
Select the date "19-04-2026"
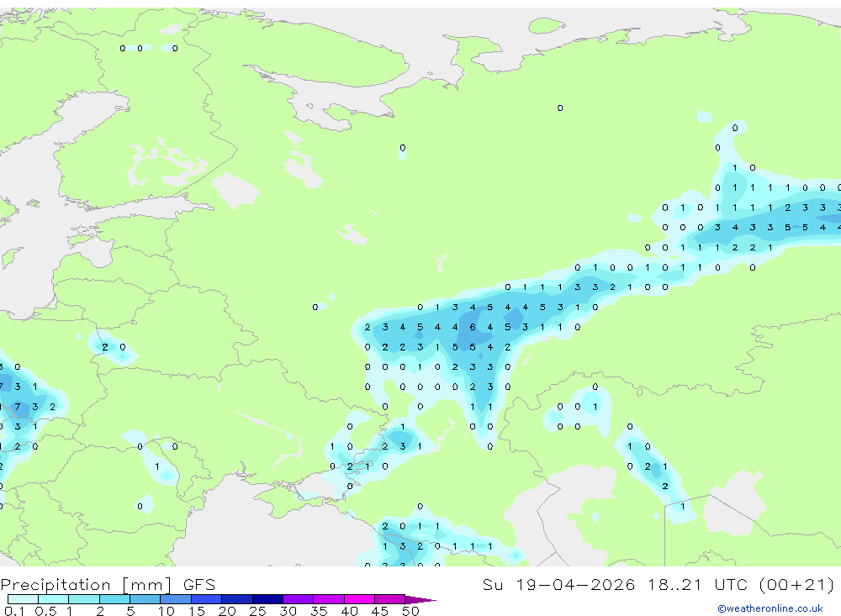575,584
